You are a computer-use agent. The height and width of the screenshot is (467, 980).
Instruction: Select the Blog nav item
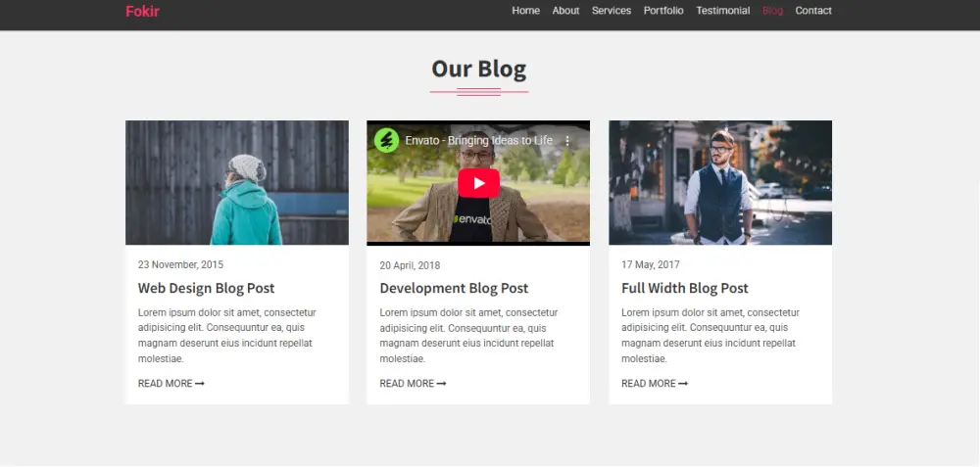click(772, 11)
